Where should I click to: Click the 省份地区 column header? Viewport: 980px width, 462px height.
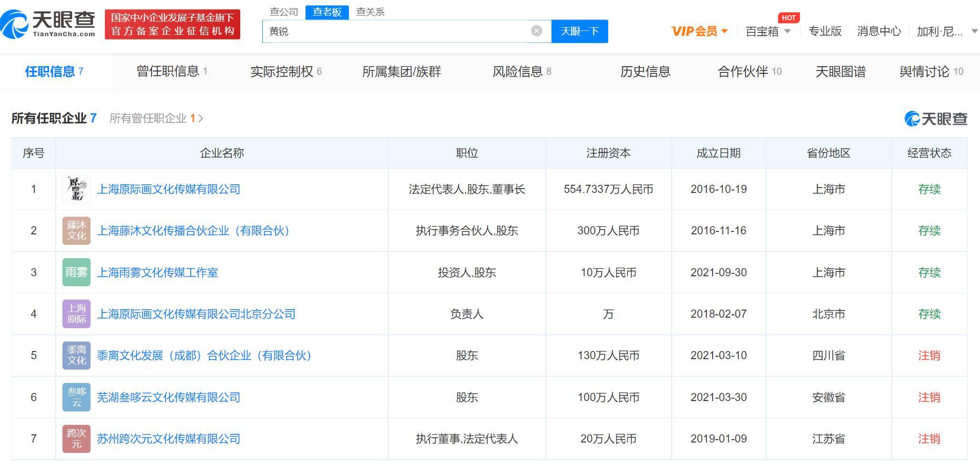(x=828, y=153)
